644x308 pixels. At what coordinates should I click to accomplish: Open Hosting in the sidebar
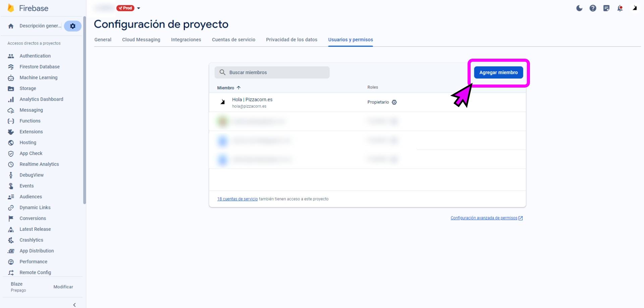(x=28, y=142)
